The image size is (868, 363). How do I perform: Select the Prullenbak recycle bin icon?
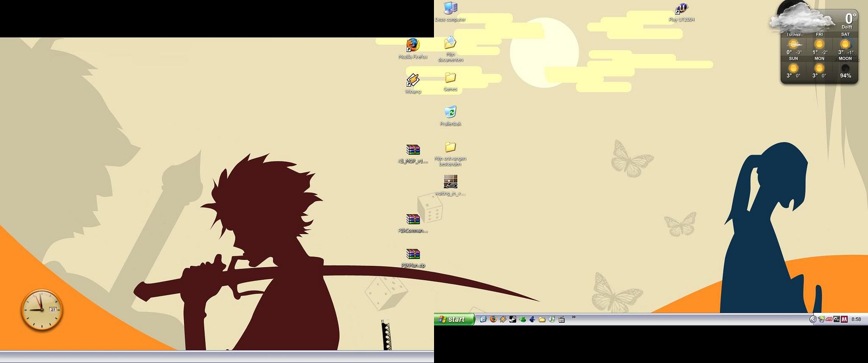[x=450, y=116]
